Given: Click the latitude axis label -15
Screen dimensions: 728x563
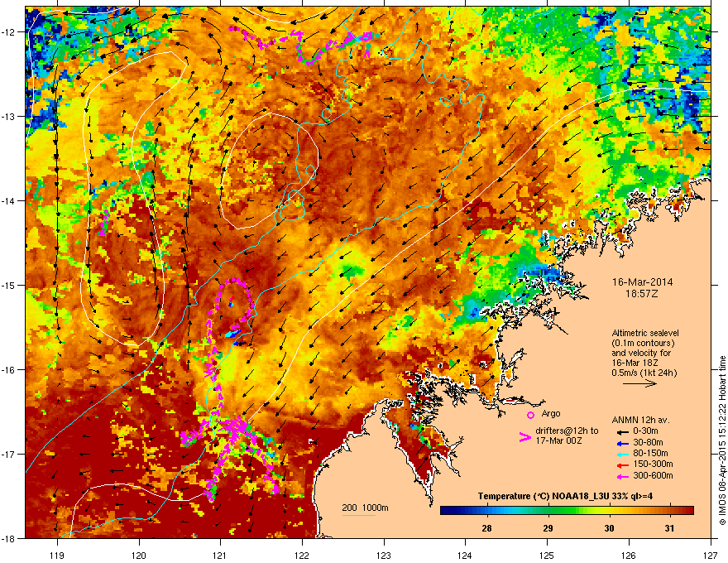Looking at the screenshot, I should 9,285.
